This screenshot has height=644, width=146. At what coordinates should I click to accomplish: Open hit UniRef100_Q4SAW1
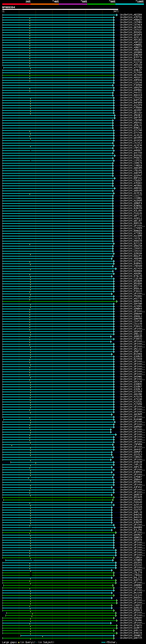[x=131, y=376]
